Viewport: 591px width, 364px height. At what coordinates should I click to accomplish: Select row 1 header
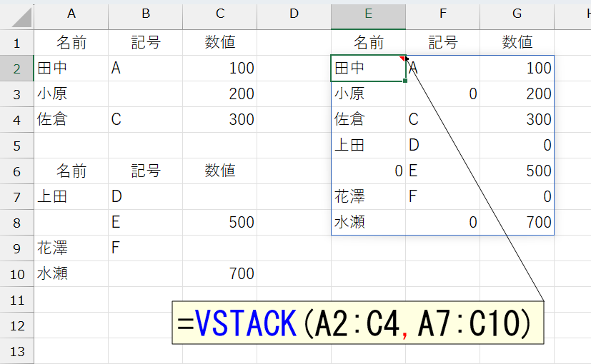tap(16, 43)
